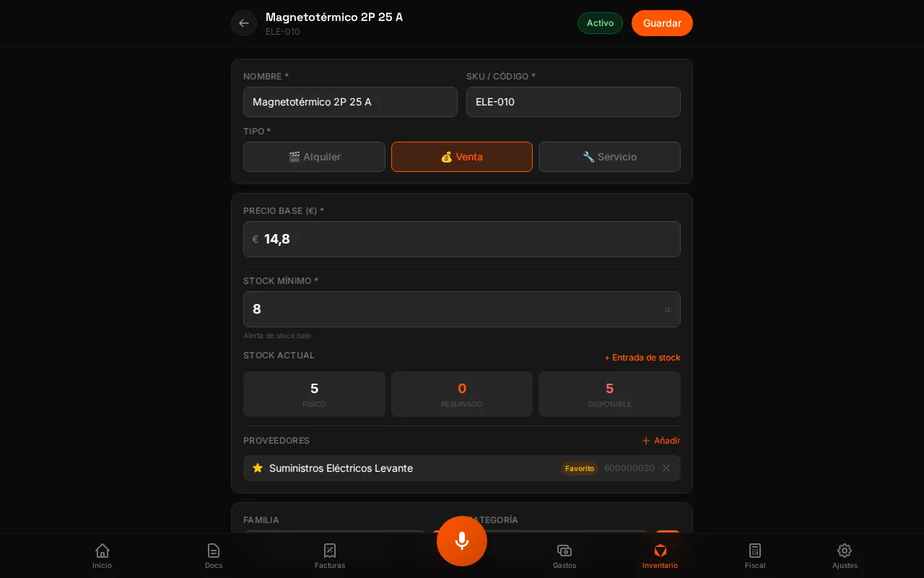Screen dimensions: 924x578
Task: Click the Favorito badge on supplier
Action: click(x=580, y=468)
